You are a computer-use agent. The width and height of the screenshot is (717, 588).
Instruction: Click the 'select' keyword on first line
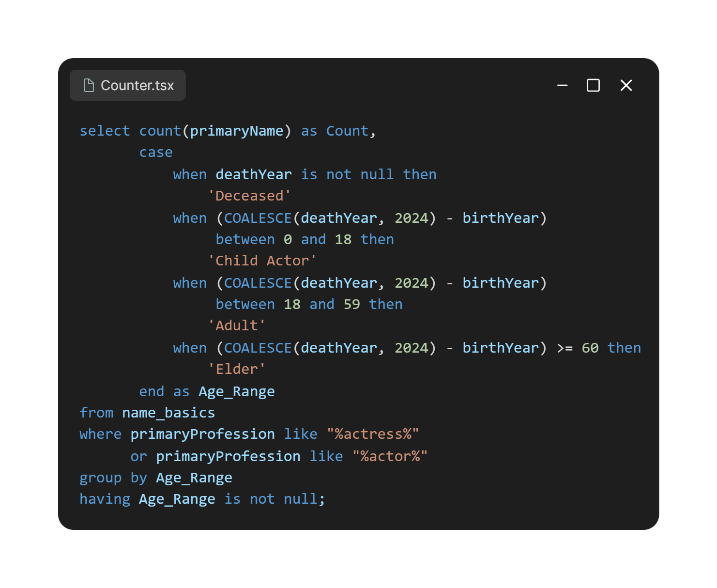[x=105, y=131]
